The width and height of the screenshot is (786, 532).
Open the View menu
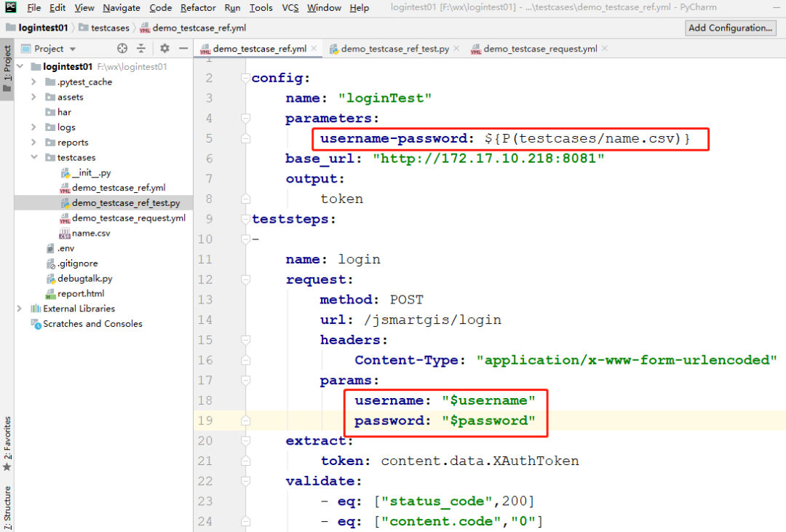coord(84,7)
